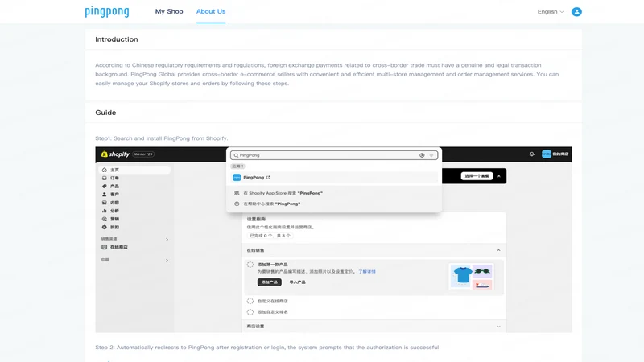Click the Shopify logo in guide image
Image resolution: width=644 pixels, height=362 pixels.
115,154
